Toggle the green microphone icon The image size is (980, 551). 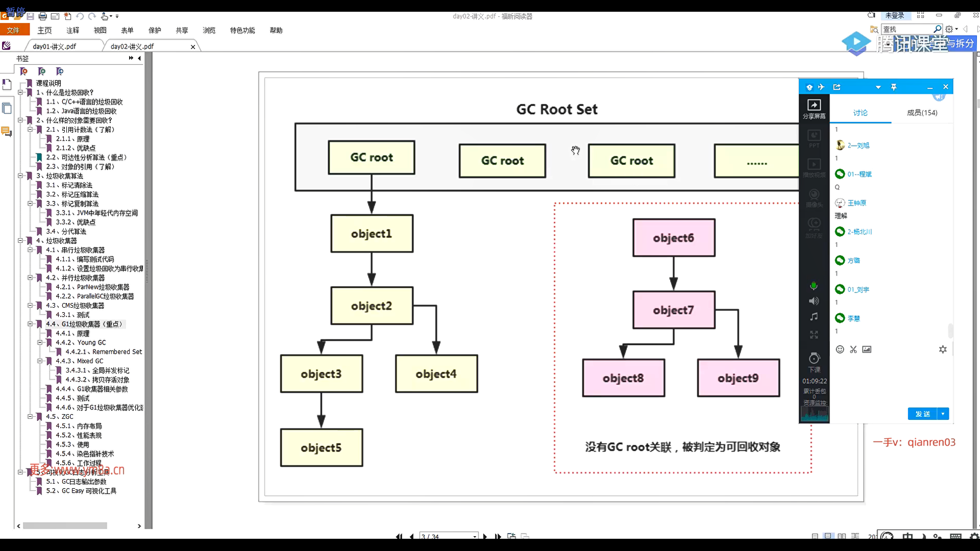pos(814,286)
